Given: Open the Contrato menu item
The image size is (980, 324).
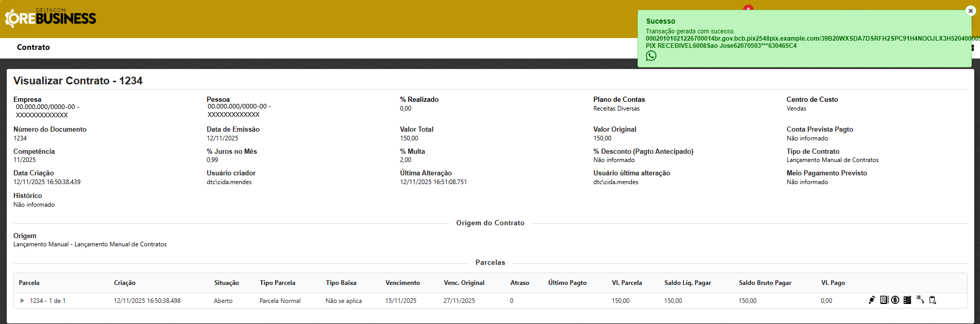Looking at the screenshot, I should (x=33, y=47).
